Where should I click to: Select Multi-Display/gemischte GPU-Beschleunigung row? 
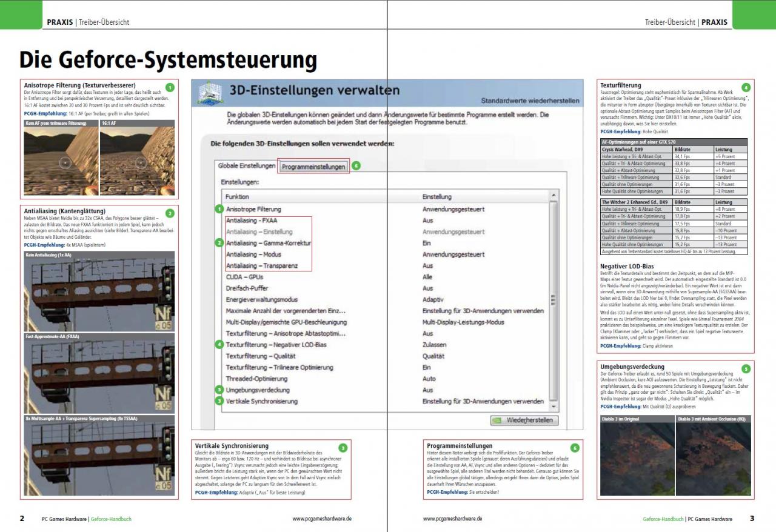[x=384, y=322]
